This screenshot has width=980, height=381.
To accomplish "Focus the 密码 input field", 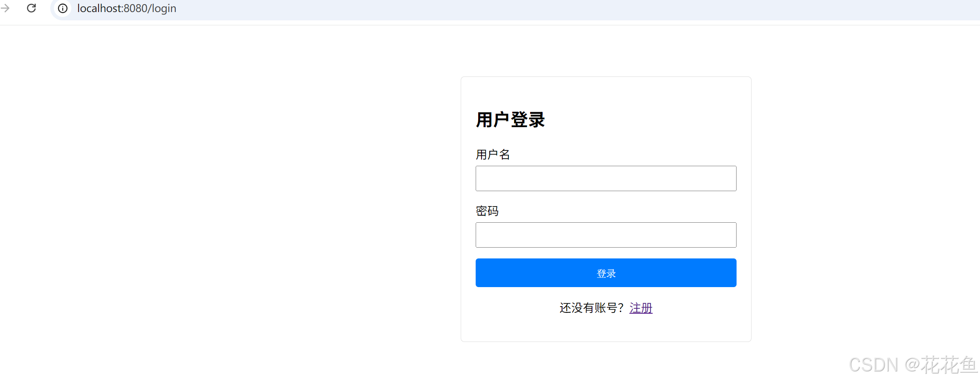I will click(606, 235).
